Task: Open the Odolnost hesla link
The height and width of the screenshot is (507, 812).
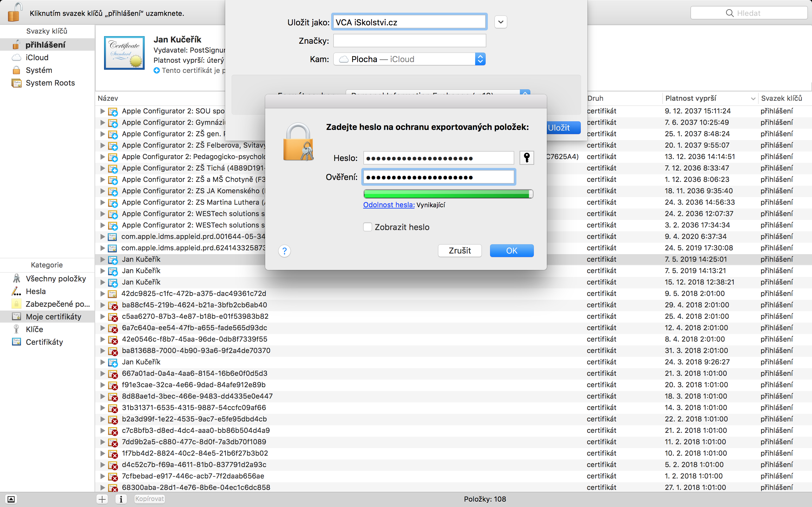Action: click(x=389, y=205)
